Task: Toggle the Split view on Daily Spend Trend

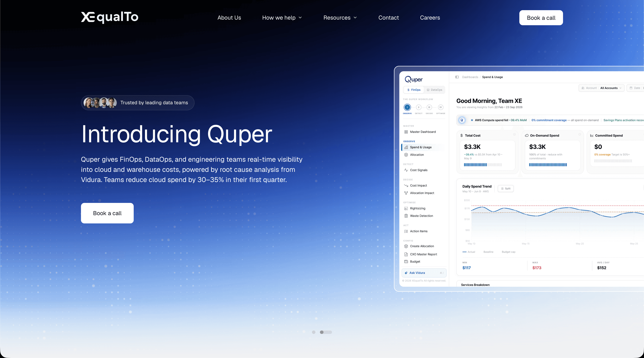Action: [506, 189]
